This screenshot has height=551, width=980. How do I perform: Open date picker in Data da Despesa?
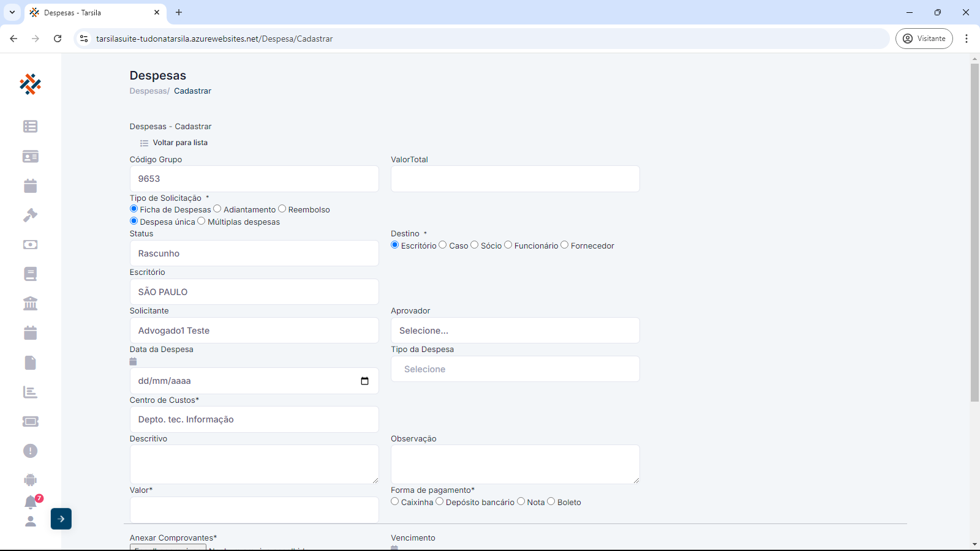pyautogui.click(x=364, y=381)
